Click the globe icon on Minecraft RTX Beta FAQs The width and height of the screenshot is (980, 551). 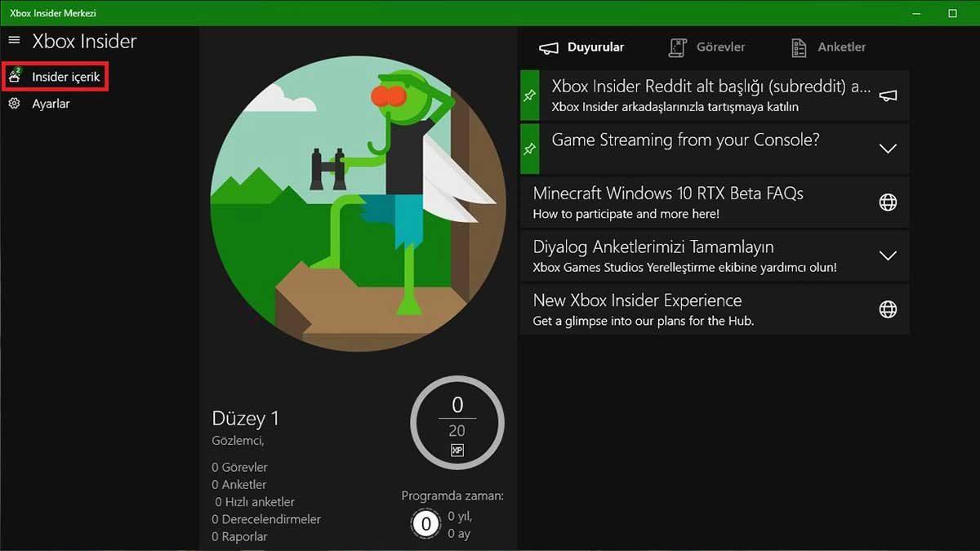pos(887,201)
